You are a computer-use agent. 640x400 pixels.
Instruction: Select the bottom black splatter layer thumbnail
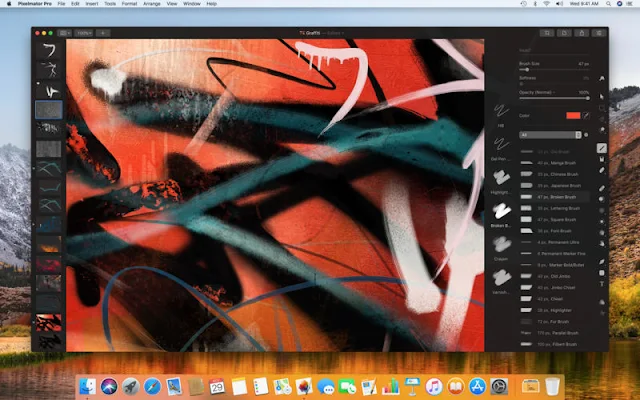point(49,342)
